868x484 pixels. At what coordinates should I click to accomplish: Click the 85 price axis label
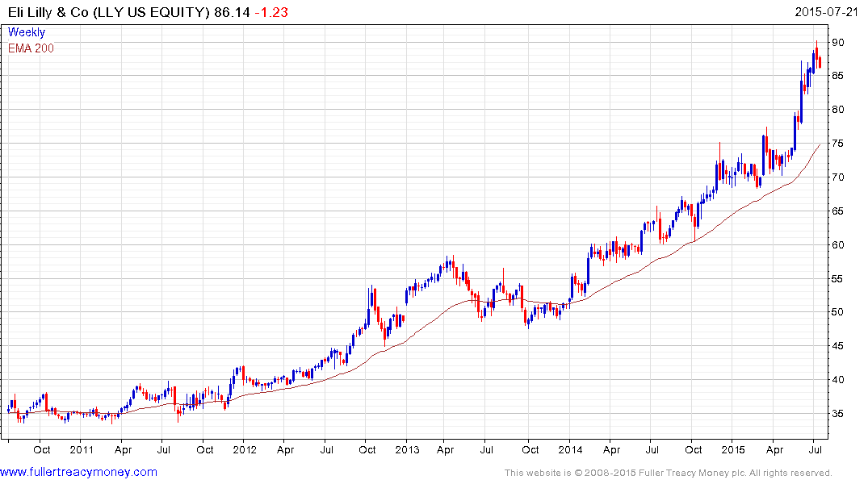point(837,76)
